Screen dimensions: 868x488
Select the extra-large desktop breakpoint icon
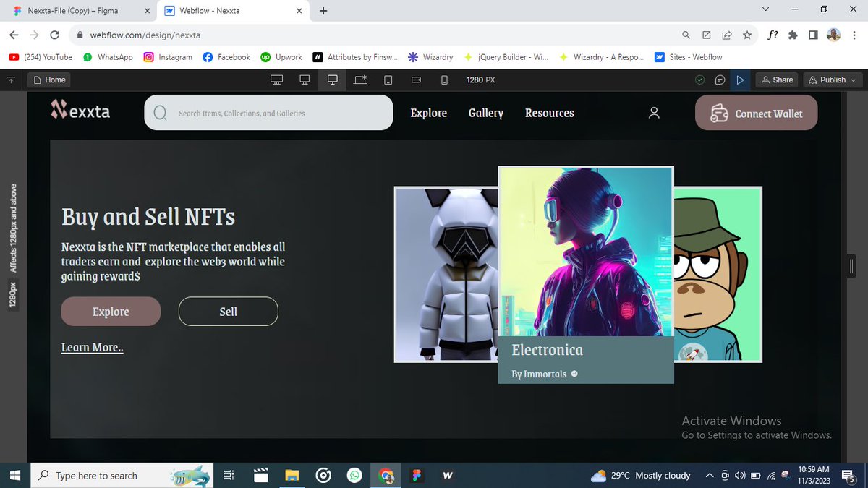point(276,80)
